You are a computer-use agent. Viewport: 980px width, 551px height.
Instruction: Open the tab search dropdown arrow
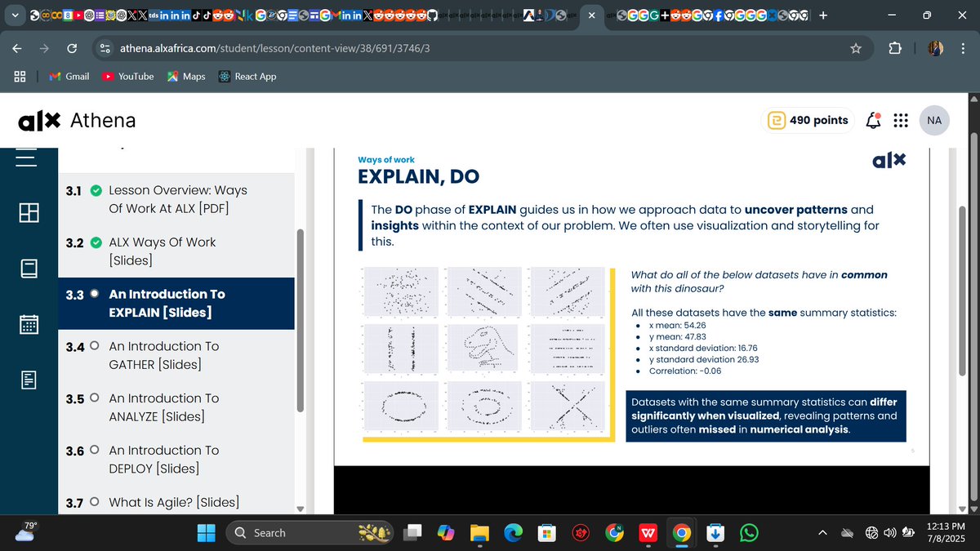coord(14,16)
